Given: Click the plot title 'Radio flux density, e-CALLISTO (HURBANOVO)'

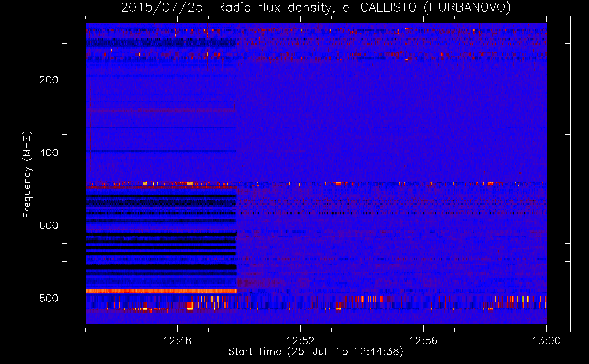Looking at the screenshot, I should (364, 7).
